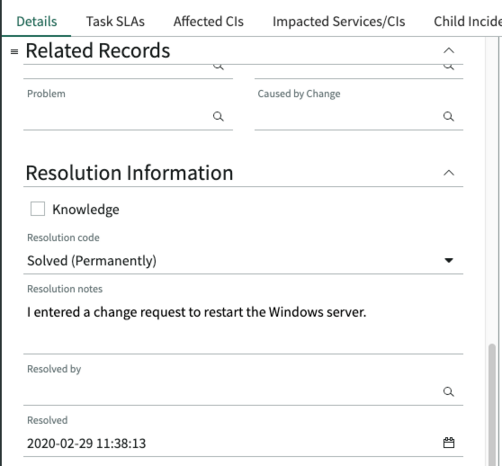Click the Caused by Change label

coord(299,94)
